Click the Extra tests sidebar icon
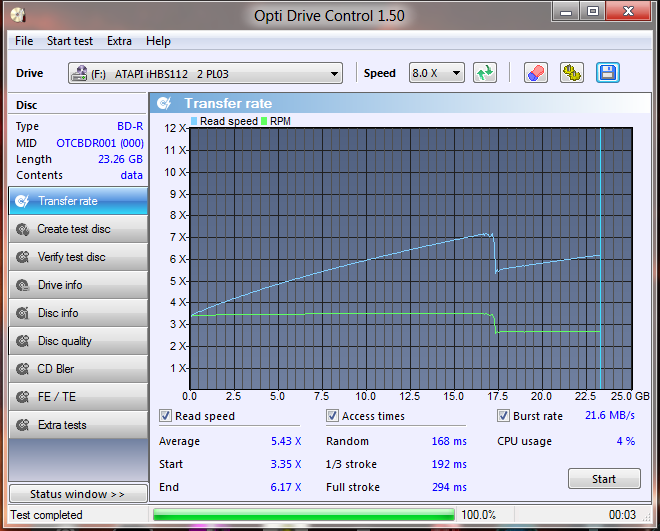660x531 pixels. coord(22,425)
